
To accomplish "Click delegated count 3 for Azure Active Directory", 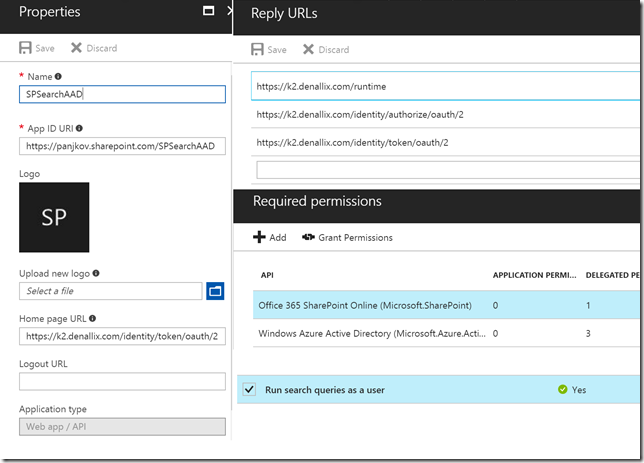I will click(588, 333).
